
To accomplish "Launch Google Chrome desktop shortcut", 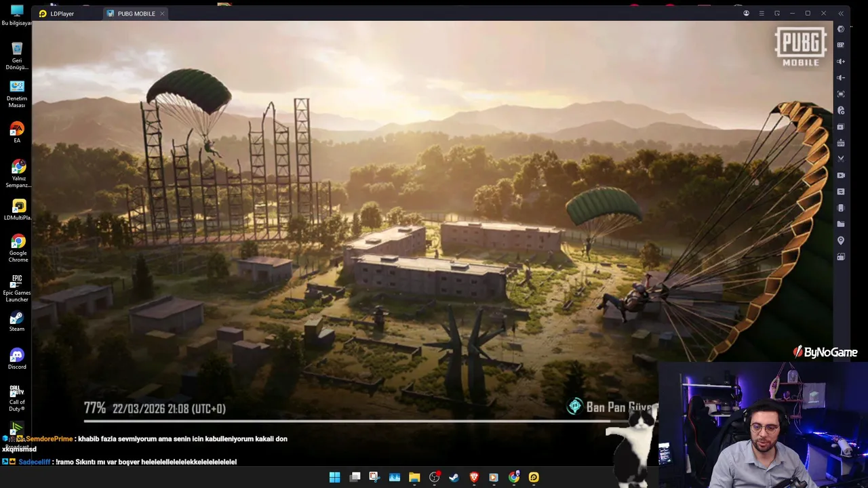I will pos(18,248).
